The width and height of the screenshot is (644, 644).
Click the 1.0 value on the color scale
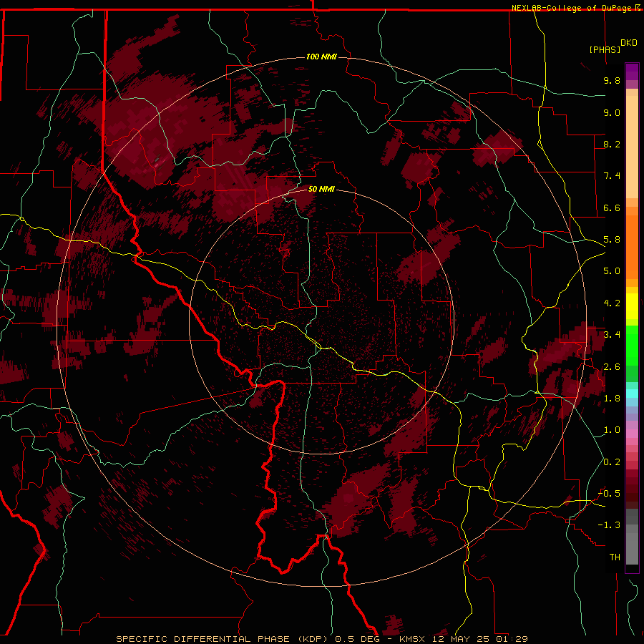612,430
